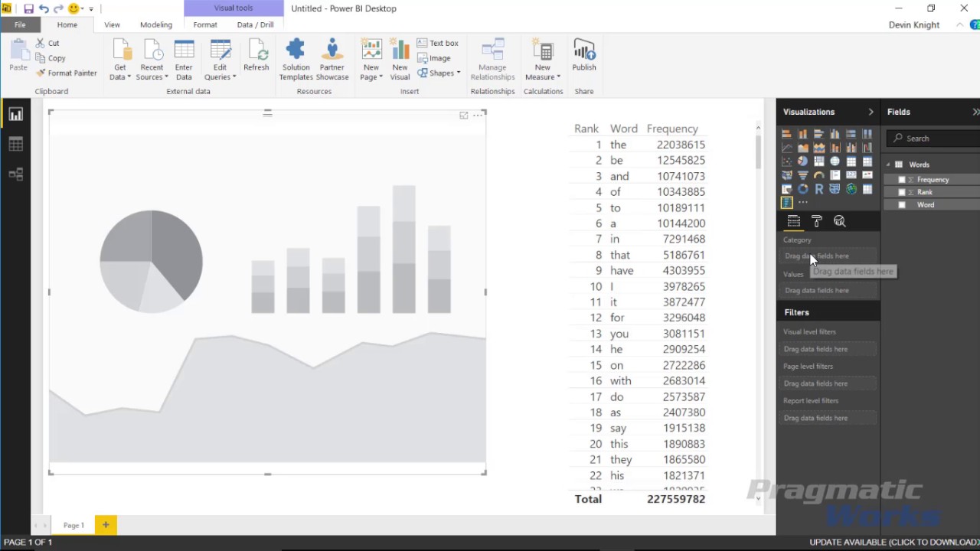Open the Analytics magnifier pane

(x=840, y=221)
